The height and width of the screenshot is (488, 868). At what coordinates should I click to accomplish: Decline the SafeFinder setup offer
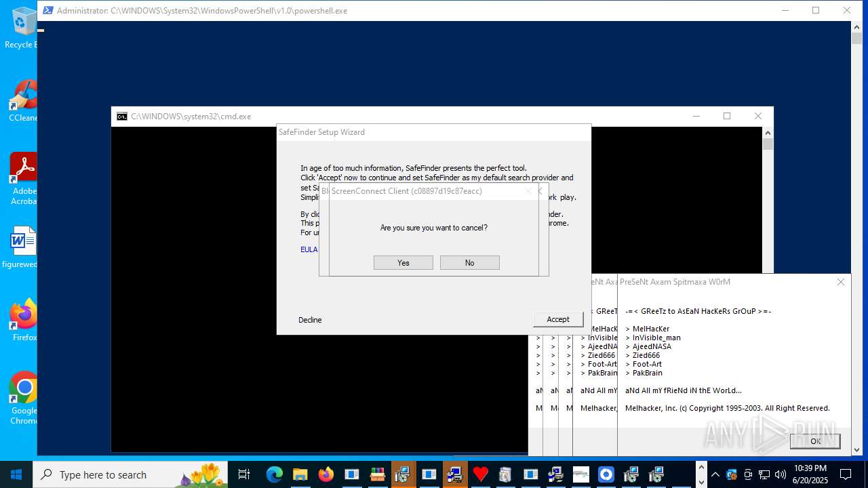tap(310, 320)
